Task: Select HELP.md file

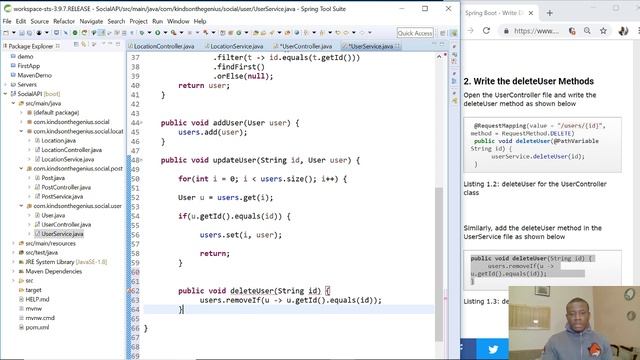Action: (37, 299)
